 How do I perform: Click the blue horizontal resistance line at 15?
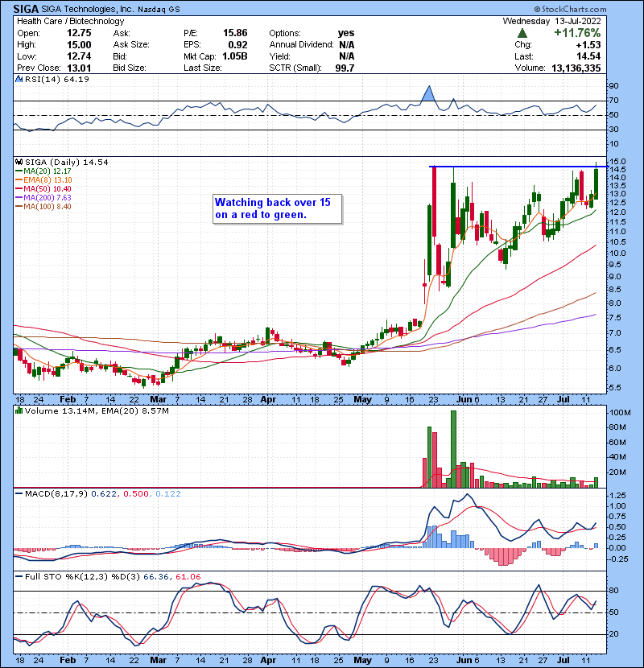click(515, 167)
